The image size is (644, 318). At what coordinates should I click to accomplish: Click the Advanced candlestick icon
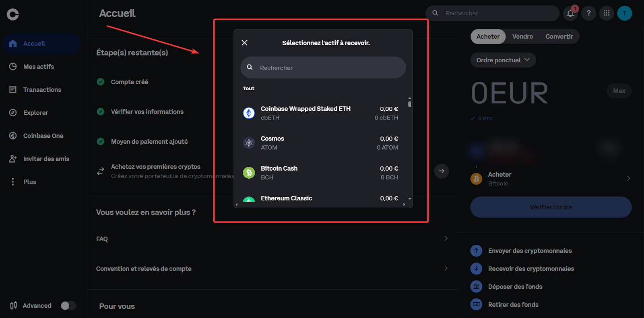click(13, 306)
